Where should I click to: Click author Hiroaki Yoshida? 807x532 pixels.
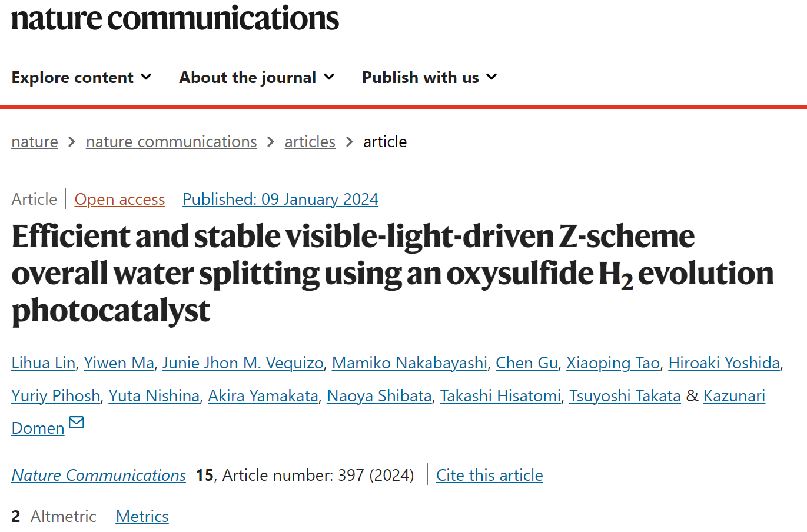[x=724, y=363]
